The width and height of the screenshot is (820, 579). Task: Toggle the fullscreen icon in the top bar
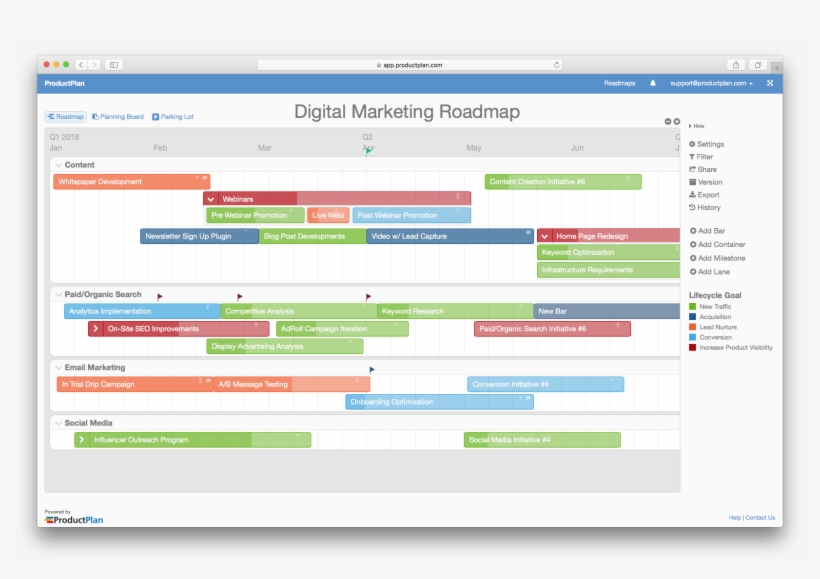tap(768, 84)
